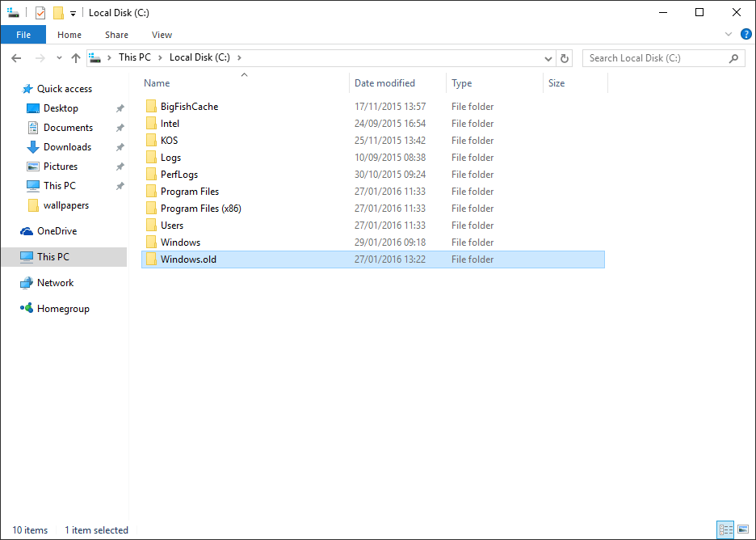Switch to Details view in status bar
The image size is (756, 540).
725,529
